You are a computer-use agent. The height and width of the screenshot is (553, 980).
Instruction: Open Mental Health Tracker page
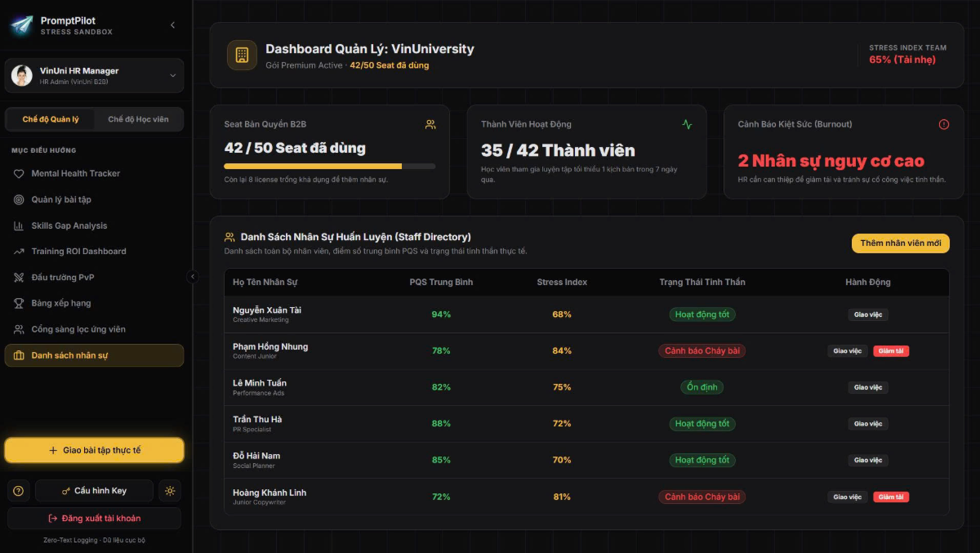pos(94,173)
